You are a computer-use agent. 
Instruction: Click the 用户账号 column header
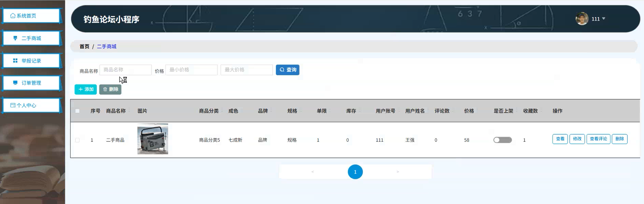[x=386, y=111]
